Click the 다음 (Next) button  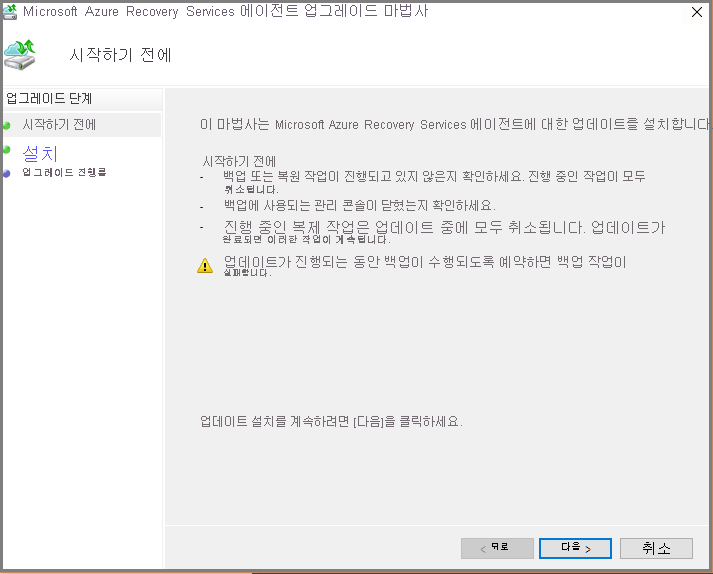coord(575,548)
